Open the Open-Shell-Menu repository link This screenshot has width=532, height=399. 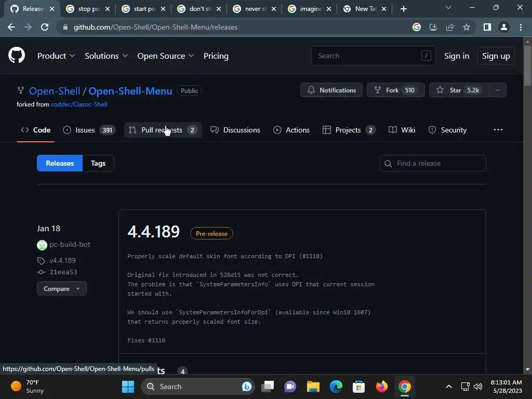(x=130, y=91)
